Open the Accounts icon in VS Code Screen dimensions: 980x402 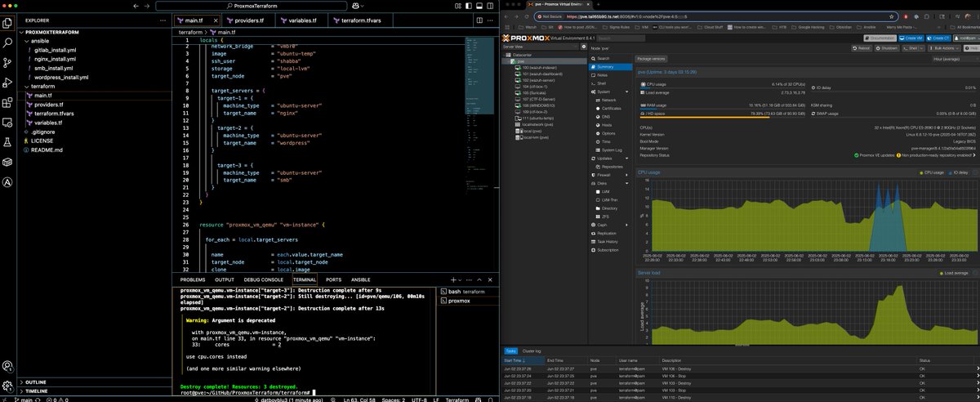(x=7, y=364)
